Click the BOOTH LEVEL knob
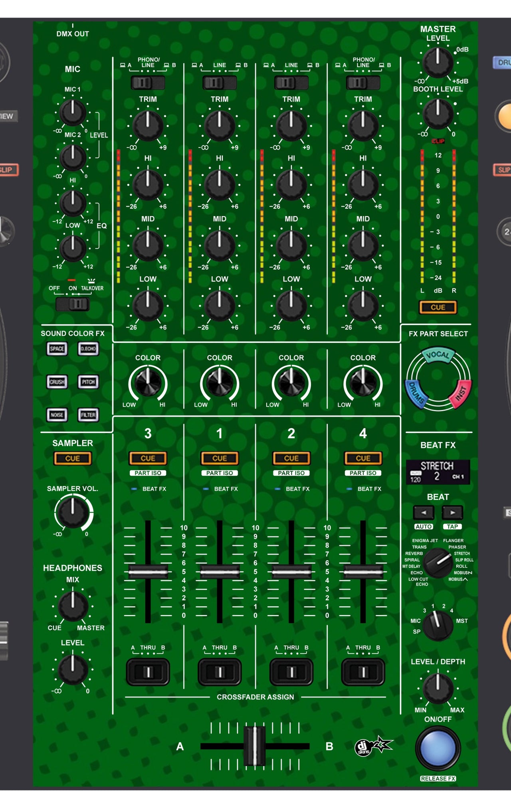 click(438, 114)
